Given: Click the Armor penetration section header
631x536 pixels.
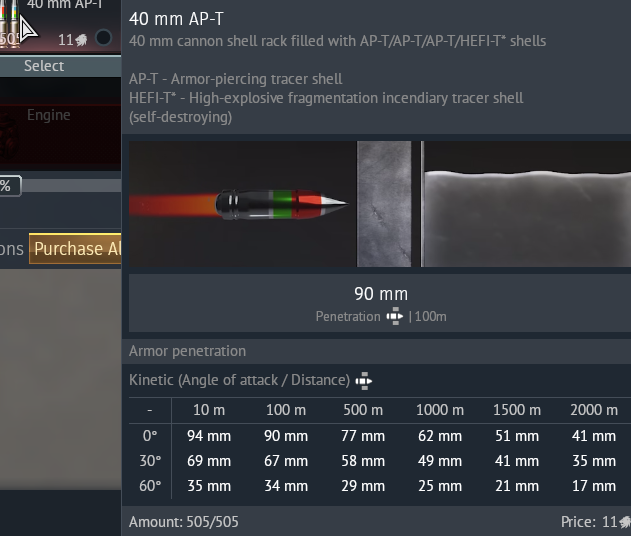Looking at the screenshot, I should [x=187, y=351].
